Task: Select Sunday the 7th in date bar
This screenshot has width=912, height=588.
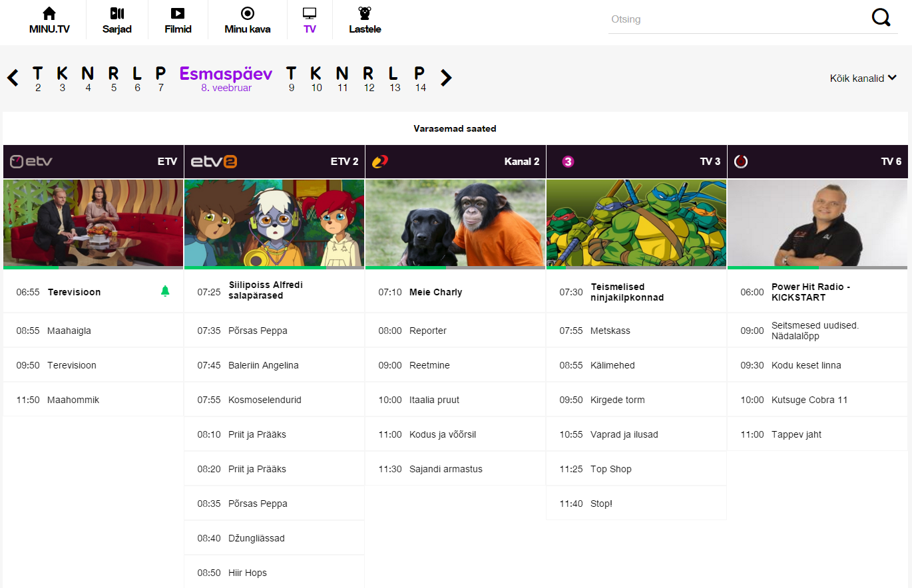Action: (x=160, y=78)
